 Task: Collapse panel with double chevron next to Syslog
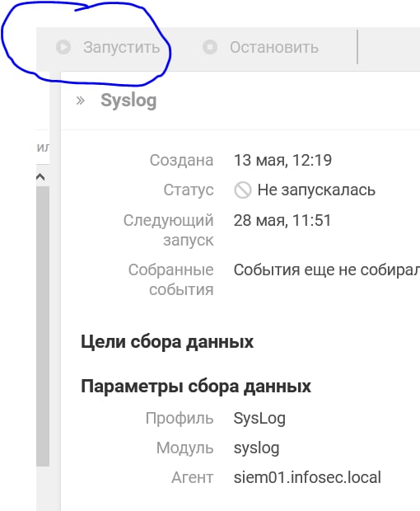80,101
